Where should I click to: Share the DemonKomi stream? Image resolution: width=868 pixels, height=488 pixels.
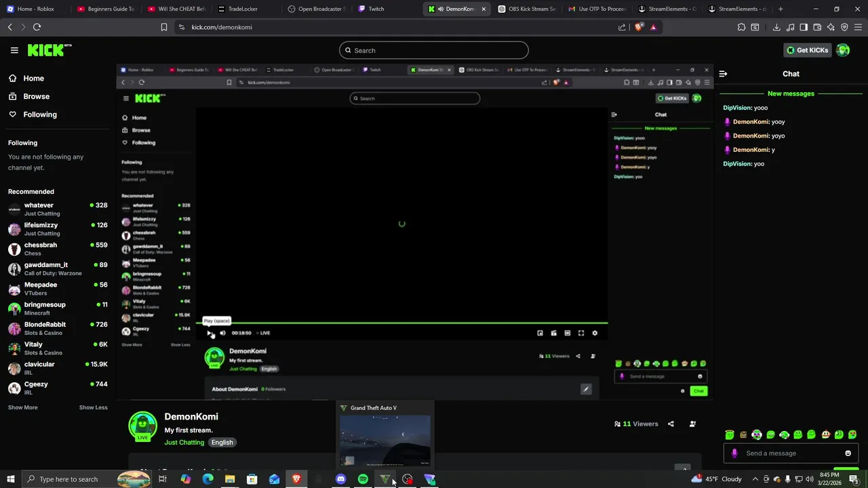pos(671,424)
